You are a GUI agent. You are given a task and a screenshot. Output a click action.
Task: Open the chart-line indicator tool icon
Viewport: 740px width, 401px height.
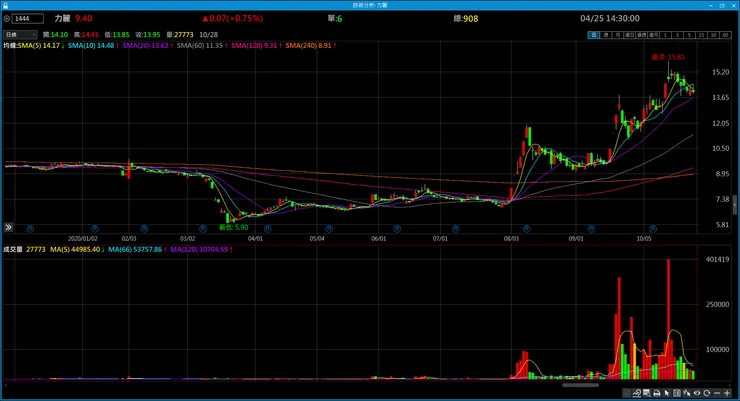[x=637, y=393]
